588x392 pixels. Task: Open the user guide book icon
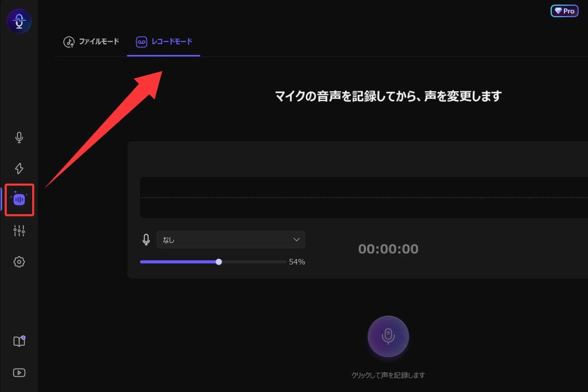click(19, 341)
